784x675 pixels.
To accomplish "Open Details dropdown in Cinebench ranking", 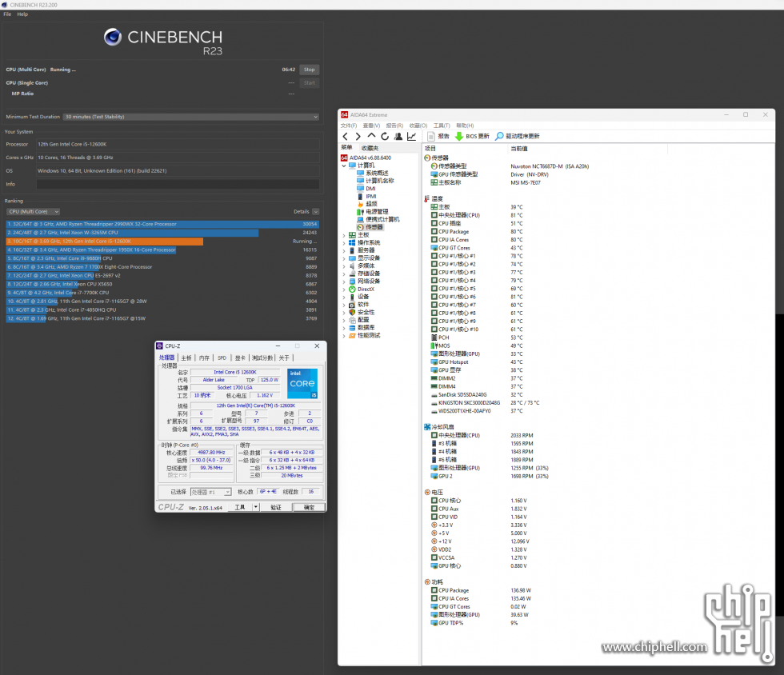I will coord(315,211).
